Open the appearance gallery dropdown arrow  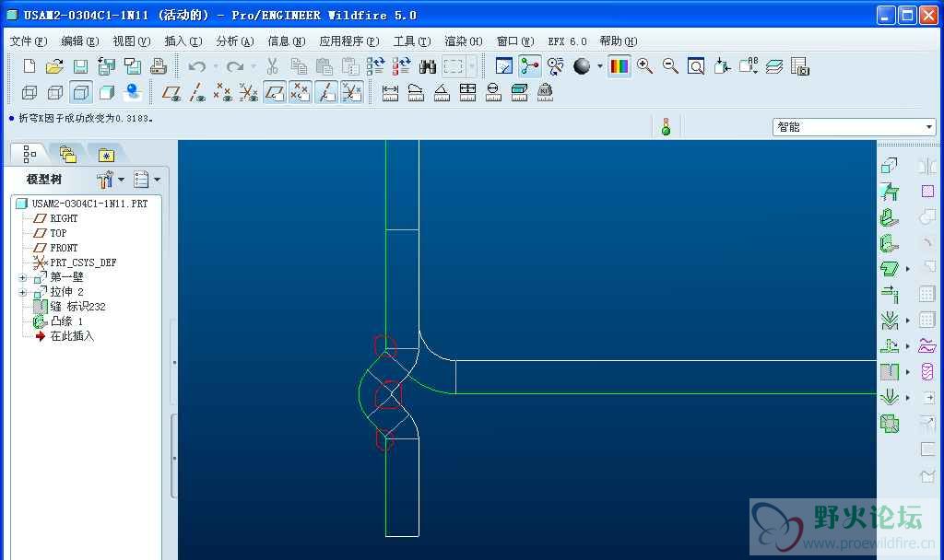599,66
